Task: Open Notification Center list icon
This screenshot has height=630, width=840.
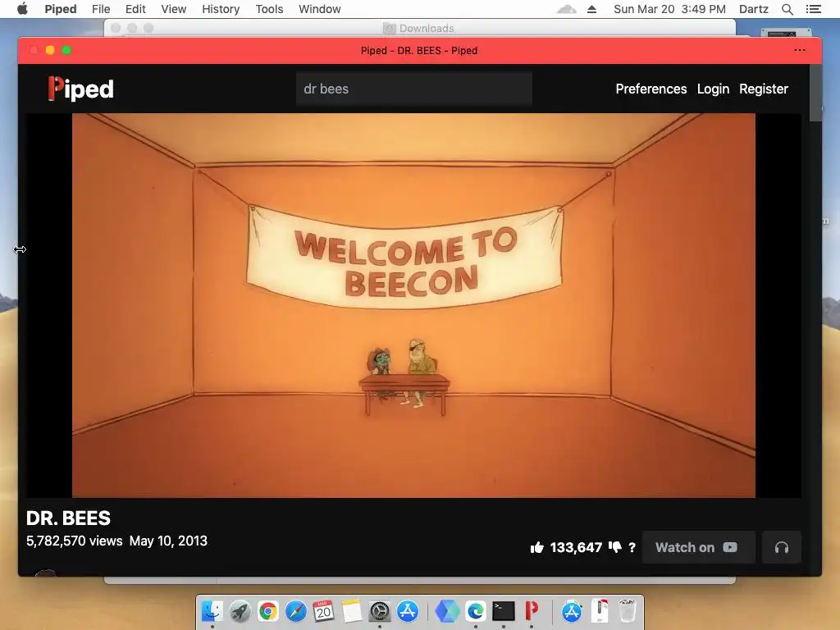Action: (x=813, y=9)
